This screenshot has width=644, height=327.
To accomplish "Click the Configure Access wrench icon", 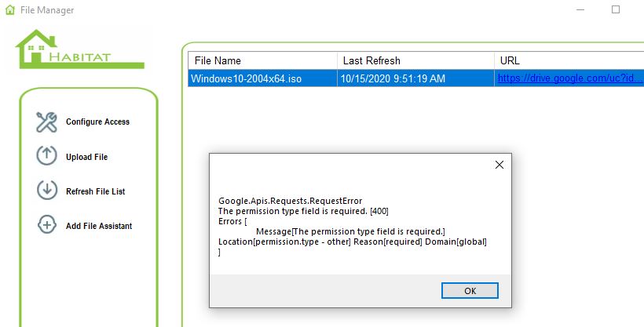I will [47, 122].
